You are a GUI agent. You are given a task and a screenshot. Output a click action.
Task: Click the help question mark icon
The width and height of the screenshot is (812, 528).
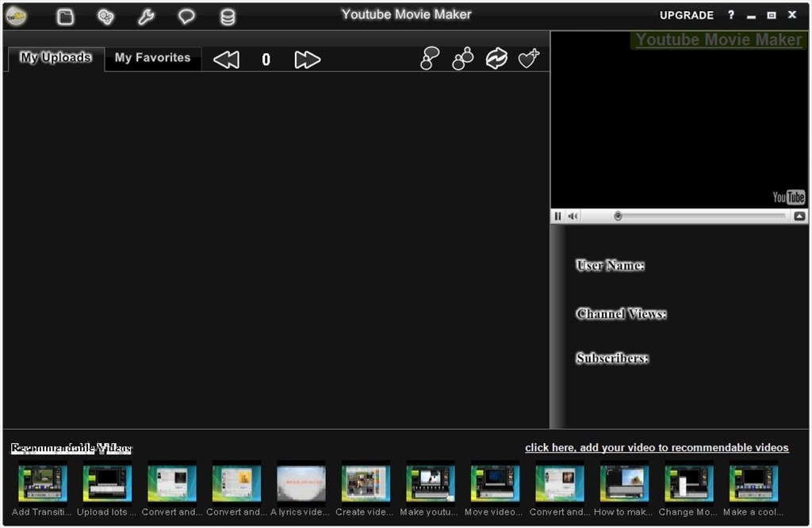pos(730,15)
